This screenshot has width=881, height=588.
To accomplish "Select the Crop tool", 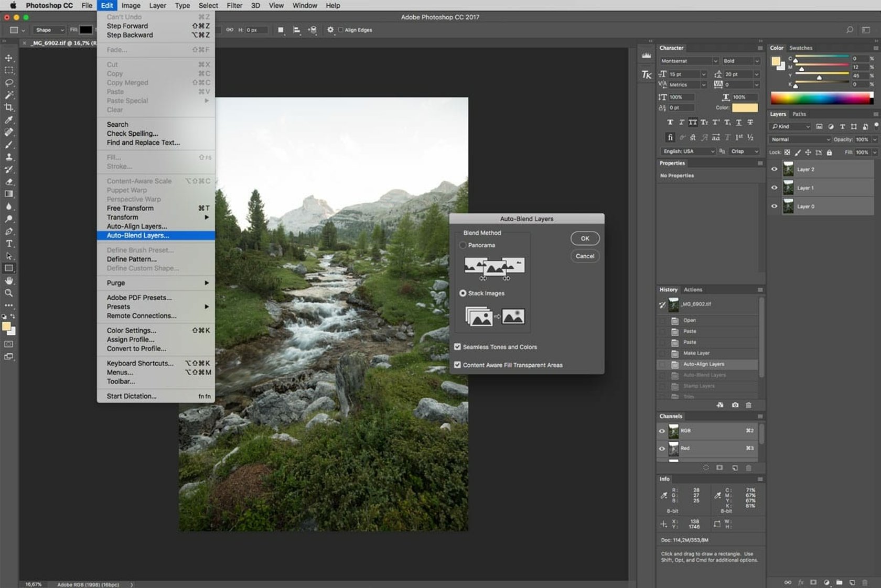I will click(9, 106).
